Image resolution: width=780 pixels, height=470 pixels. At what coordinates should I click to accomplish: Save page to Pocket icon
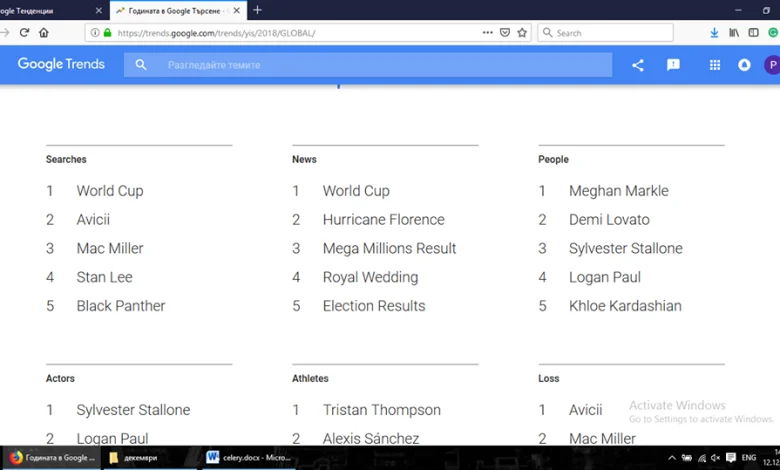click(x=505, y=33)
